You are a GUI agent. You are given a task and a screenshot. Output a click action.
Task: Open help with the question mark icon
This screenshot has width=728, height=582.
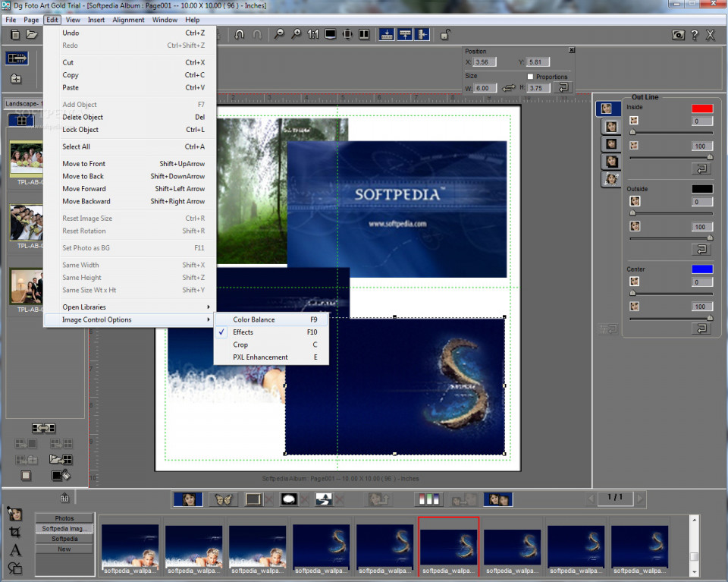coord(695,35)
